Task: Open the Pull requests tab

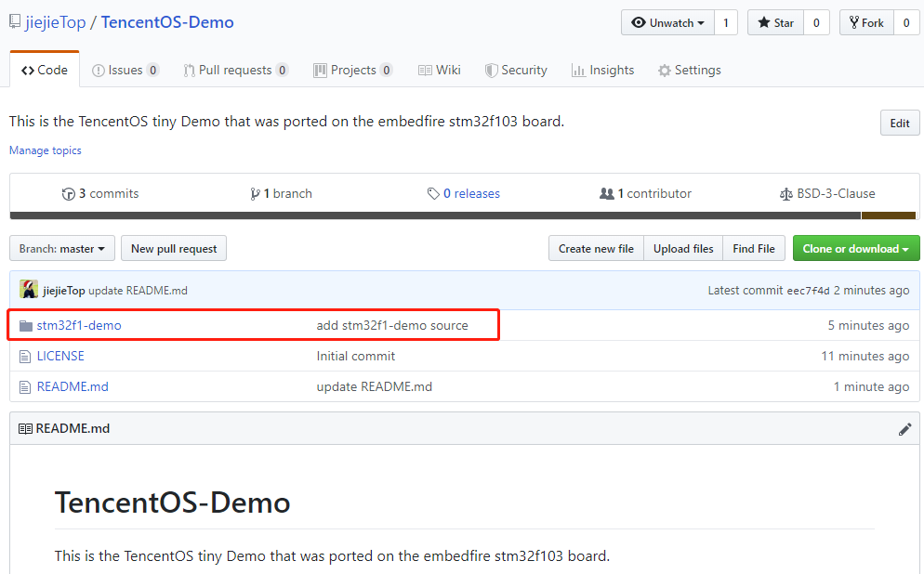Action: pyautogui.click(x=235, y=70)
